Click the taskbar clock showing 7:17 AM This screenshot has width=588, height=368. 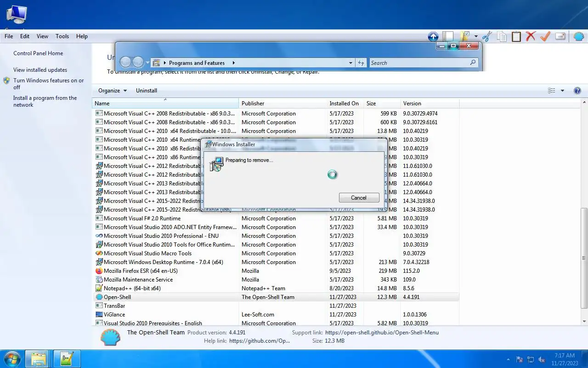click(x=564, y=359)
